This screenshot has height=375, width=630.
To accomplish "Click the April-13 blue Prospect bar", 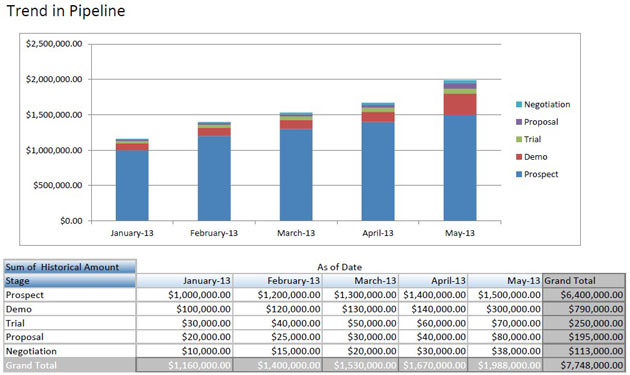I will [x=378, y=171].
